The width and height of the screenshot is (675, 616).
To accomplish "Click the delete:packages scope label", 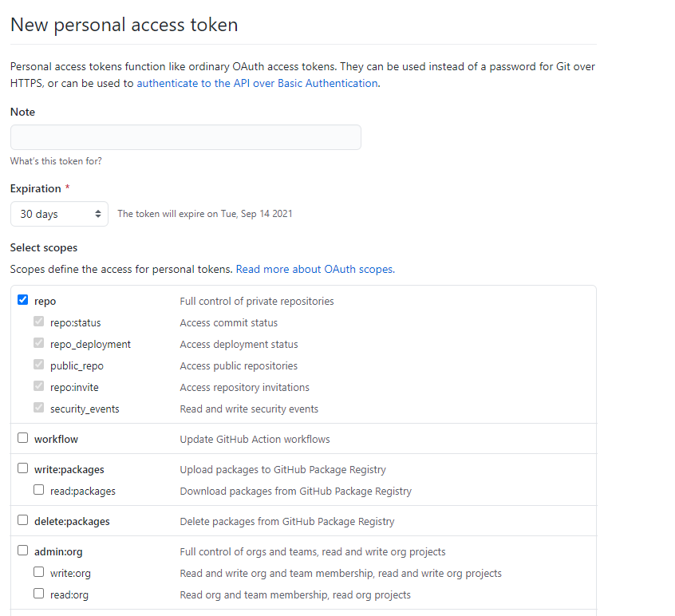I will click(72, 521).
